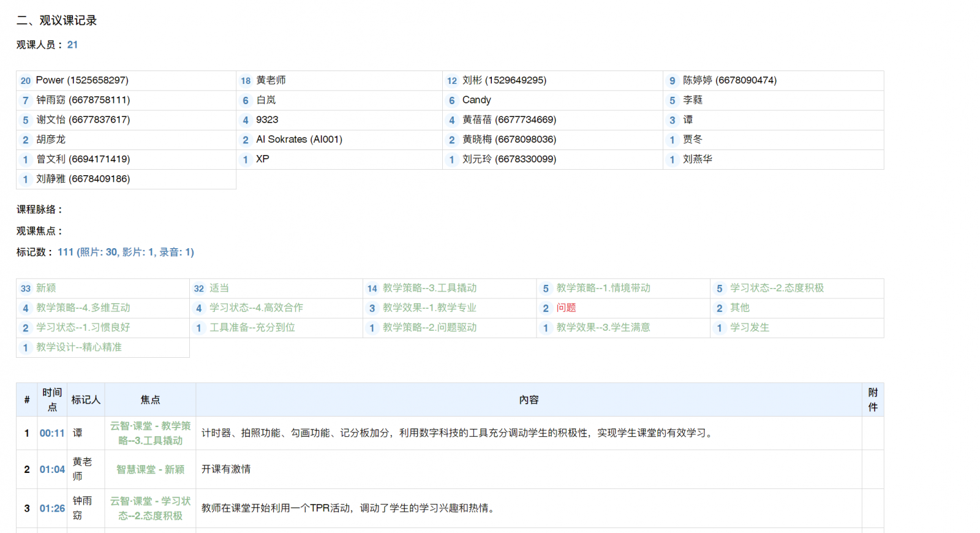This screenshot has height=533, width=980.
Task: Filter by the 适当 tag
Action: pyautogui.click(x=219, y=288)
